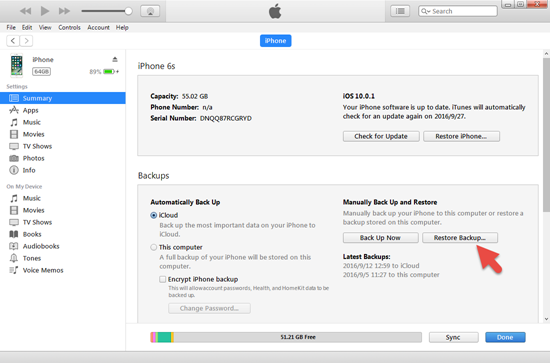Select the This computer radio button
The height and width of the screenshot is (363, 550).
point(154,247)
